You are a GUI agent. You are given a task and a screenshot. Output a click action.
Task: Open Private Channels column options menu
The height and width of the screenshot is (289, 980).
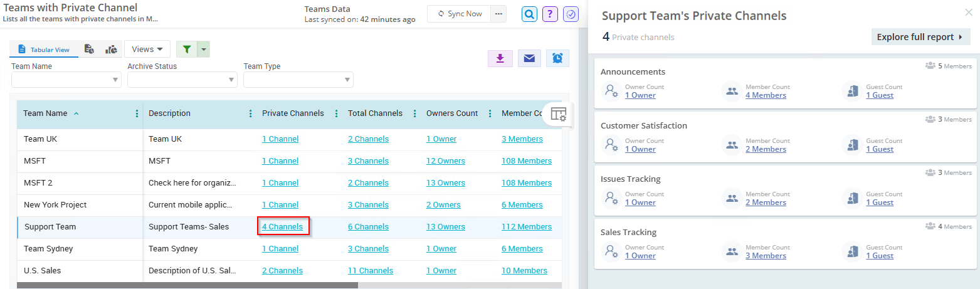(x=336, y=113)
